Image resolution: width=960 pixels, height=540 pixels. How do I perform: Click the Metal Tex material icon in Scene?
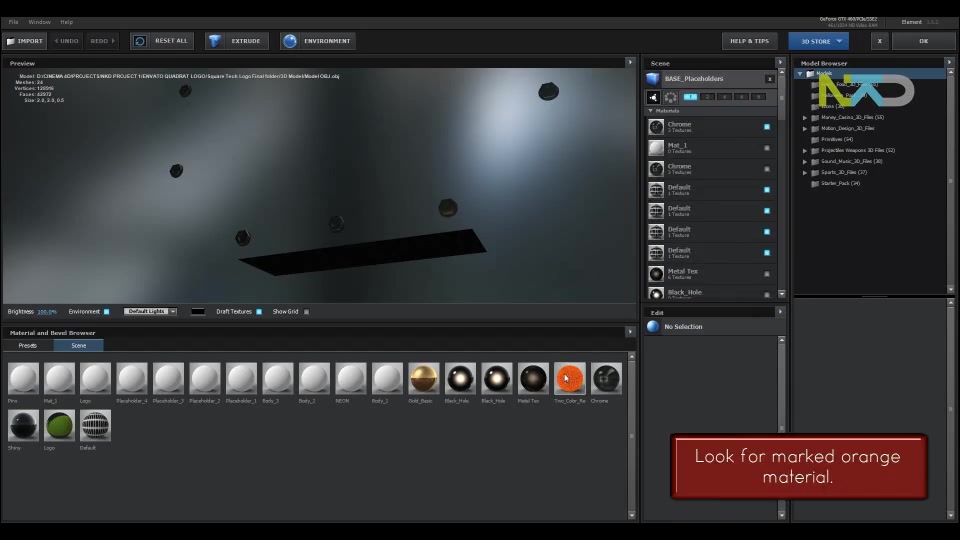click(656, 274)
